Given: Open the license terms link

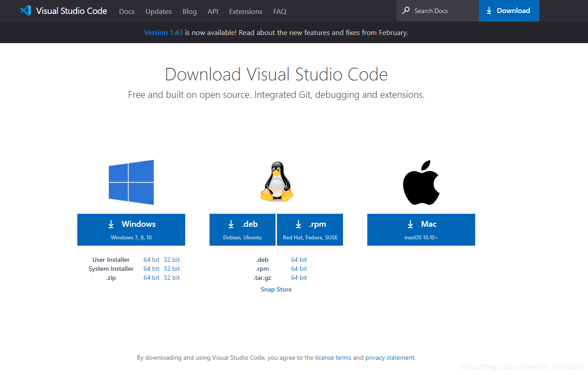Looking at the screenshot, I should coord(333,357).
